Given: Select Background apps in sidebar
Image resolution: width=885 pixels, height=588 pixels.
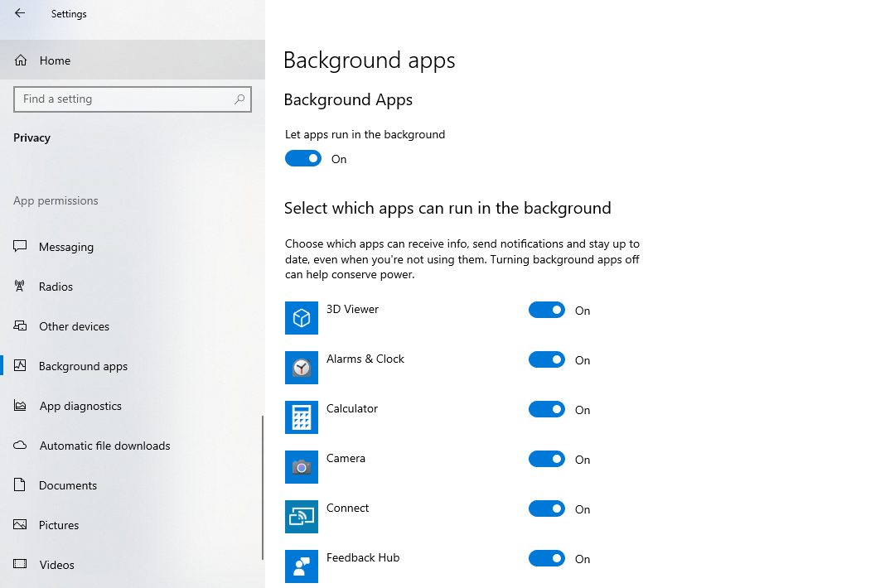Looking at the screenshot, I should pos(132,366).
